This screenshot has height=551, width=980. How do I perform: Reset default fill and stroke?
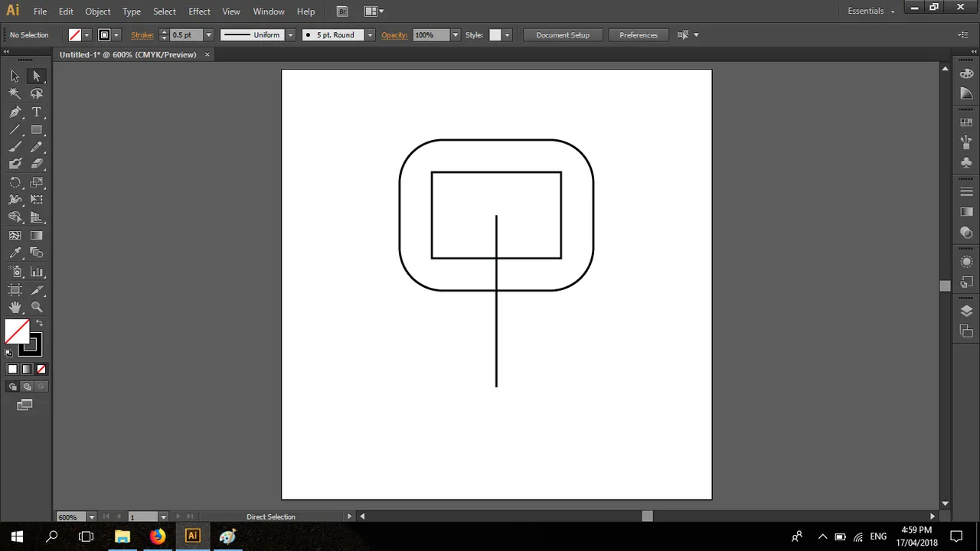pos(8,353)
